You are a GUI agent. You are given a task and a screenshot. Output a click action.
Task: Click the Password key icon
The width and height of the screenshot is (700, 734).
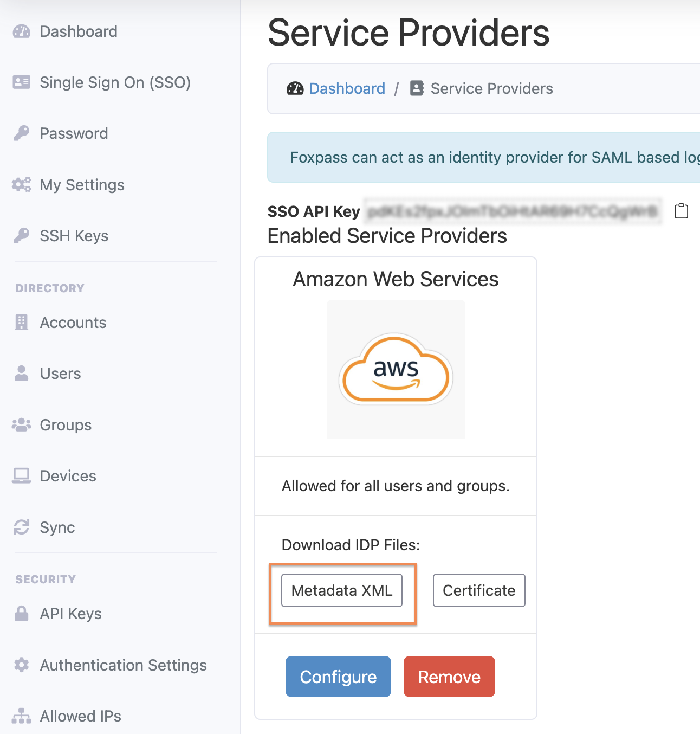pyautogui.click(x=22, y=133)
